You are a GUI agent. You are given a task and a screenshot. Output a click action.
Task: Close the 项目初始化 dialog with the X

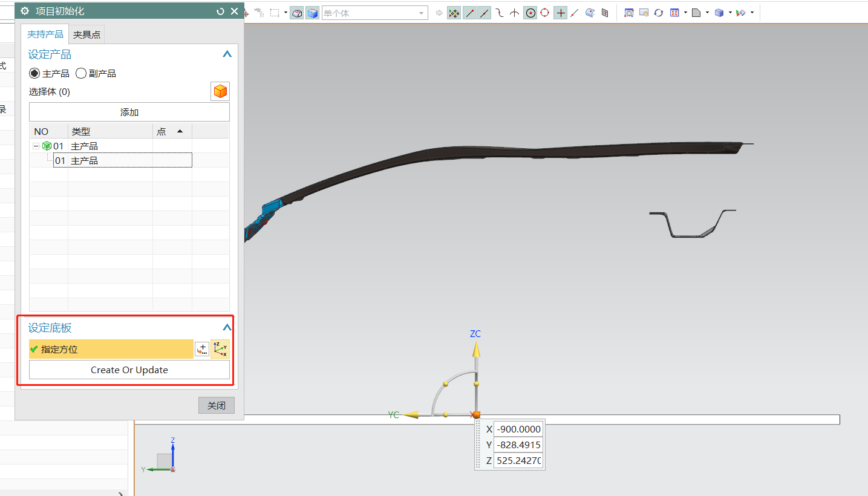pos(235,11)
